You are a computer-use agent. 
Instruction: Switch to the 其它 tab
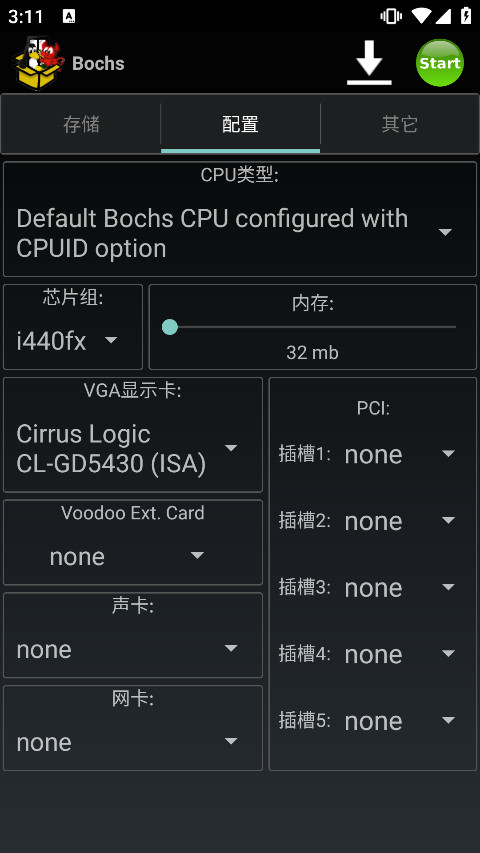(x=399, y=125)
